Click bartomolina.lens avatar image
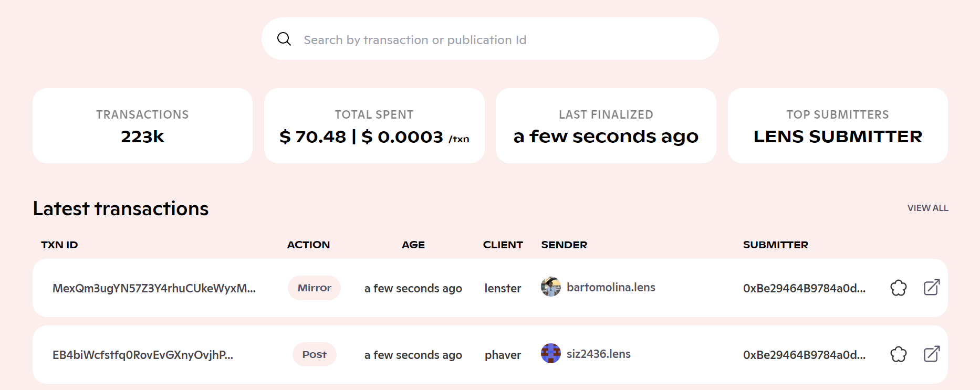The width and height of the screenshot is (980, 390). point(551,287)
